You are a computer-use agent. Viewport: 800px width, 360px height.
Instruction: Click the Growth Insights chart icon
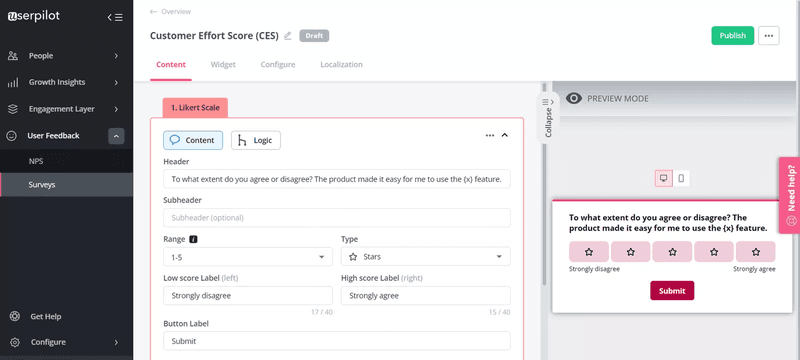click(13, 83)
